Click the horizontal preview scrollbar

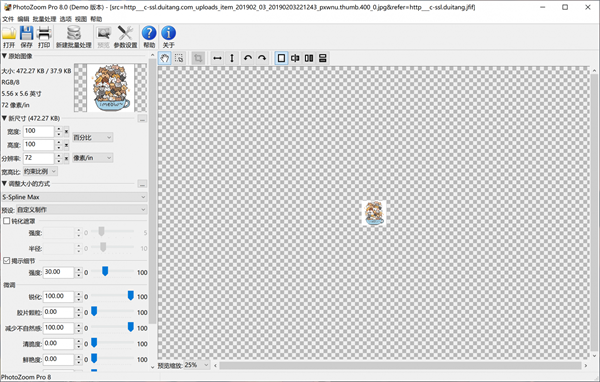[400, 366]
